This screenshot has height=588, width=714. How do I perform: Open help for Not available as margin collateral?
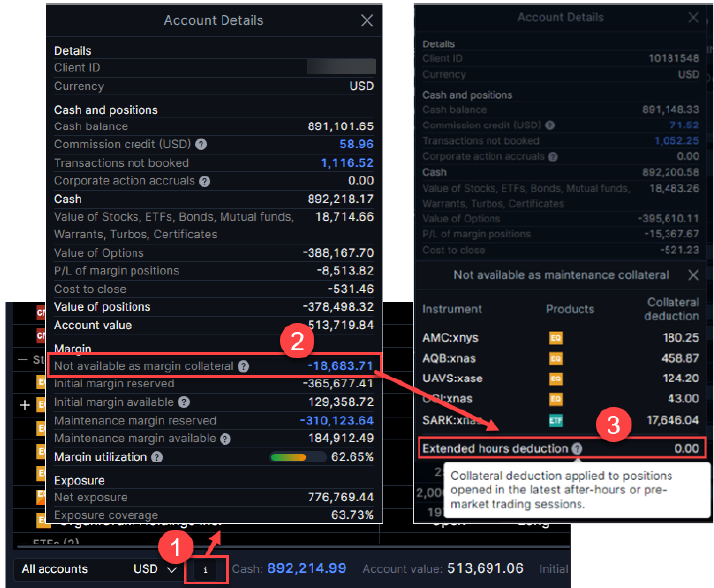243,366
